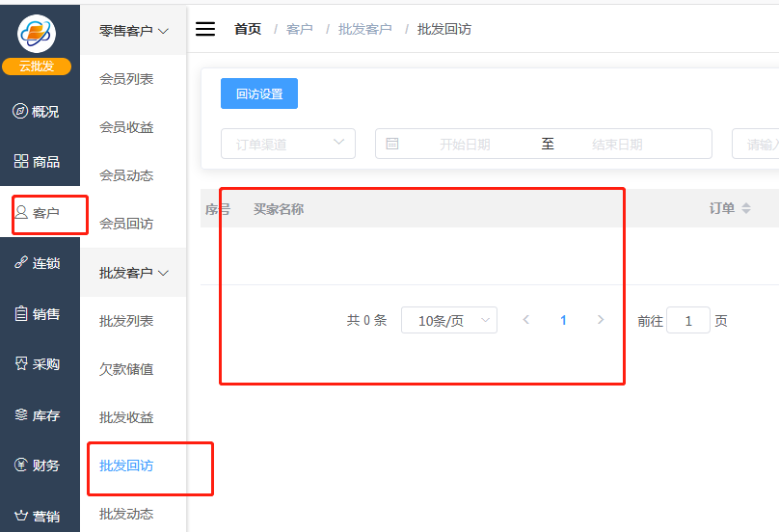Collapse the 批发客户 submenu group
This screenshot has height=532, width=779.
(133, 273)
